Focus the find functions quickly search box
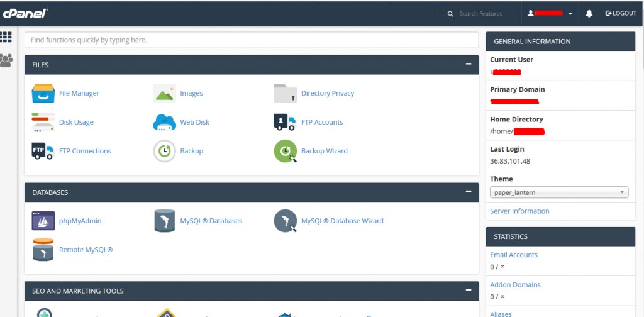Image resolution: width=644 pixels, height=317 pixels. [252, 40]
